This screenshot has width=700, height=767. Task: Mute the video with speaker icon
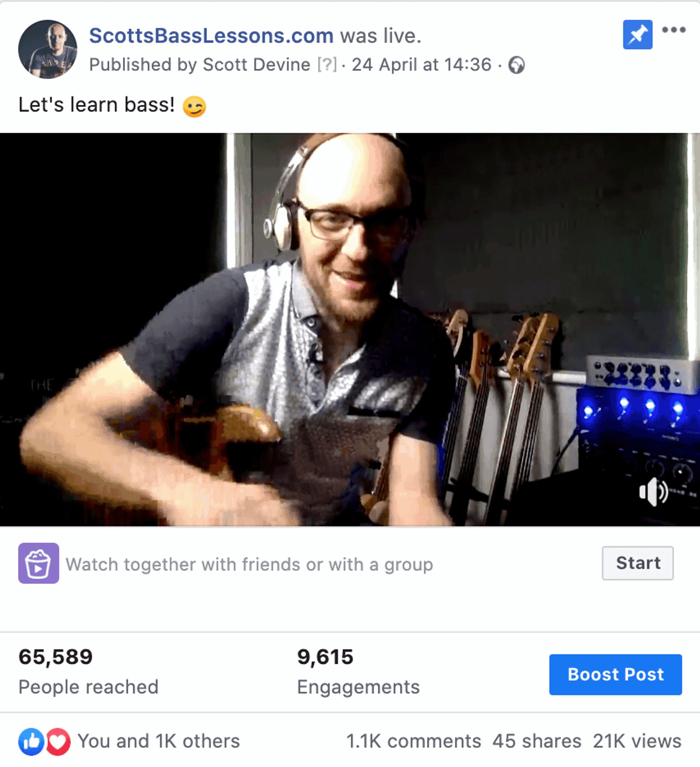point(654,492)
